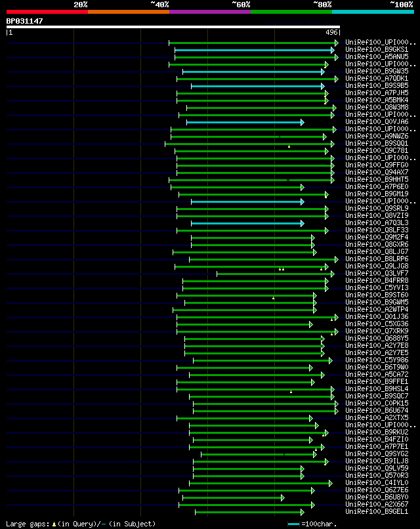This screenshot has height=529, width=420.
Task: Open hit UniRef100_Q8VZI9
Action: click(x=377, y=215)
